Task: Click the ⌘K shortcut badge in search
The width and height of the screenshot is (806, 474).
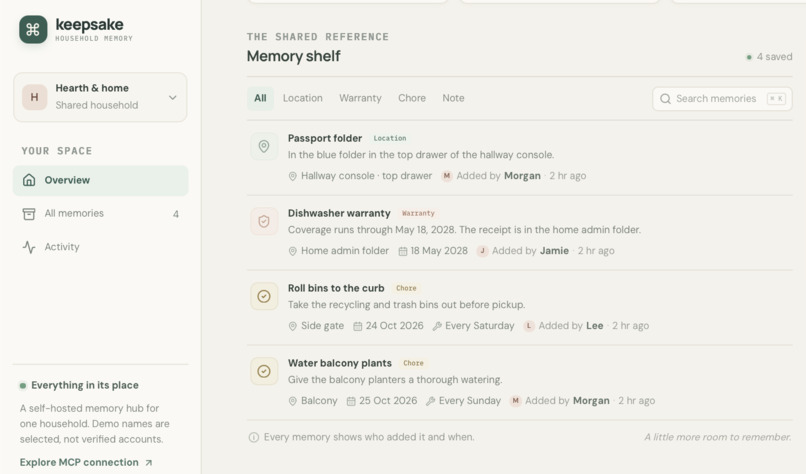Action: pos(776,99)
